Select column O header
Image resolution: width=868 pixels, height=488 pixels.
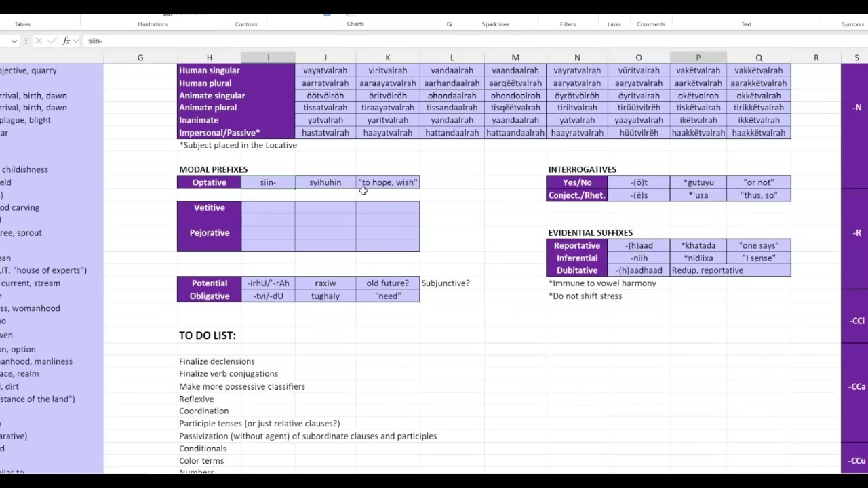pyautogui.click(x=639, y=58)
